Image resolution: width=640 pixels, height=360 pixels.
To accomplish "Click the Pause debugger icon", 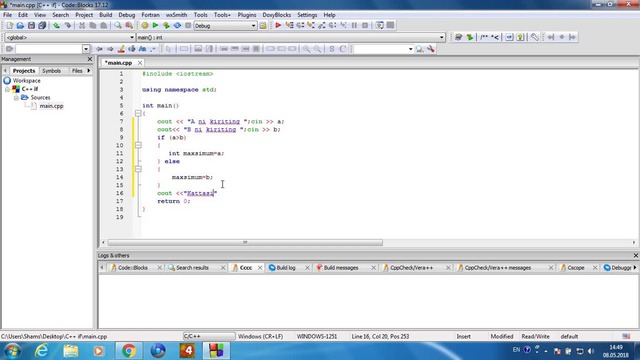I will point(354,25).
